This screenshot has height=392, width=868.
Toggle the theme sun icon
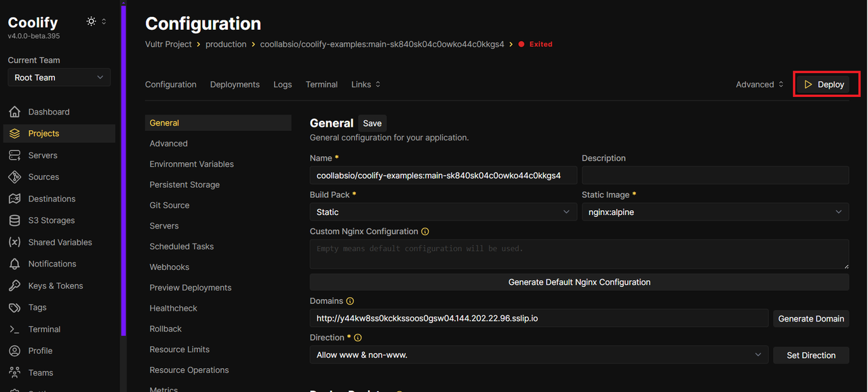coord(92,22)
